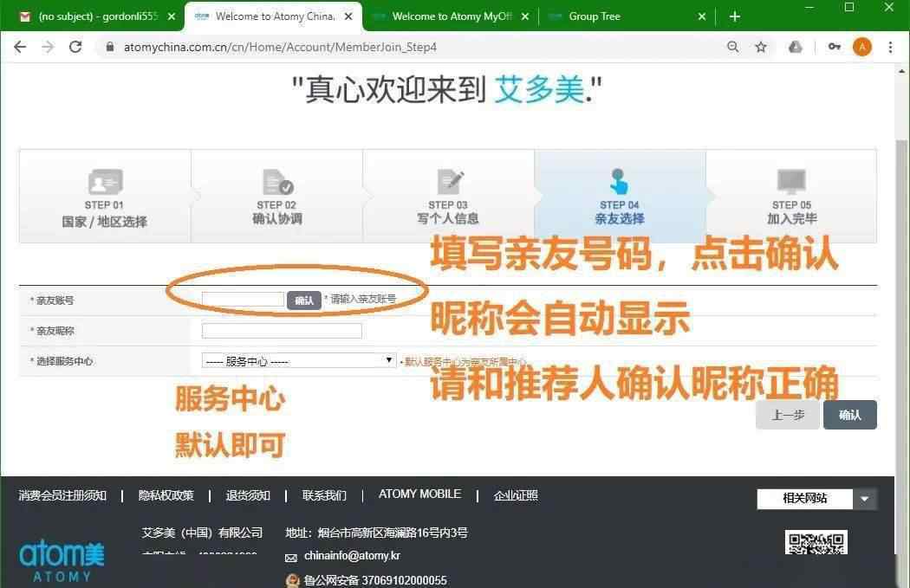Click the 确认 button beside 亲友账号
This screenshot has height=588, width=910.
[x=303, y=300]
